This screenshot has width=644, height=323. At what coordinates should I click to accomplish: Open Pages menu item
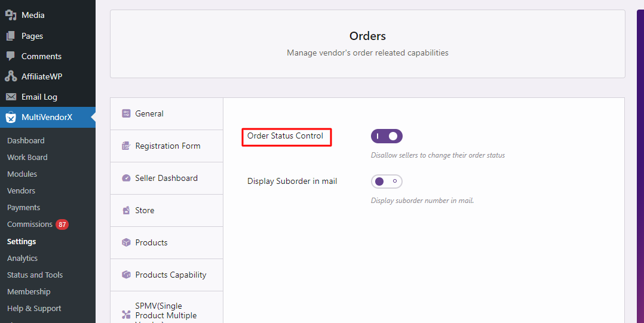pyautogui.click(x=48, y=36)
